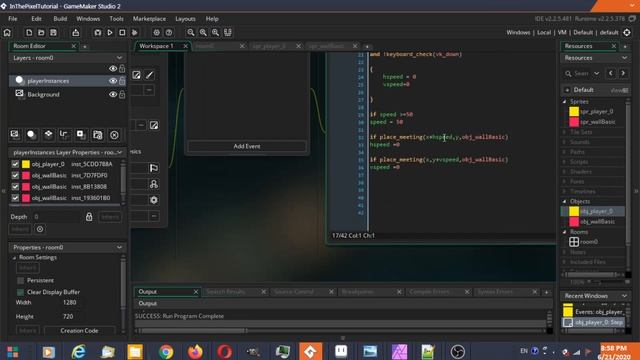The width and height of the screenshot is (640, 360).
Task: Open the File menu
Action: (x=13, y=19)
